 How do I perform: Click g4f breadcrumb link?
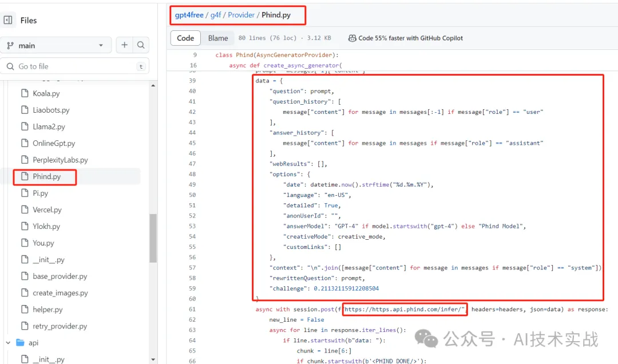216,15
